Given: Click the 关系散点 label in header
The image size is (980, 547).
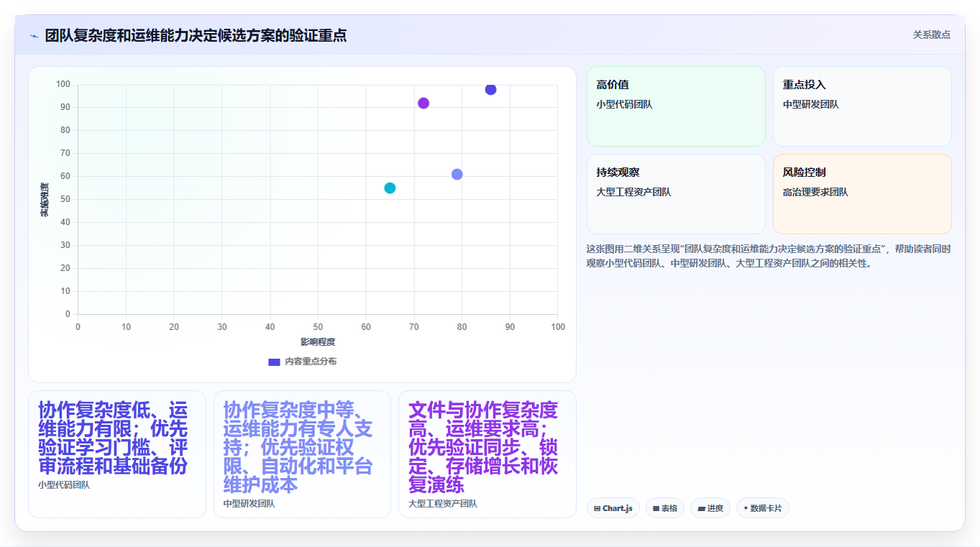Looking at the screenshot, I should click(932, 35).
